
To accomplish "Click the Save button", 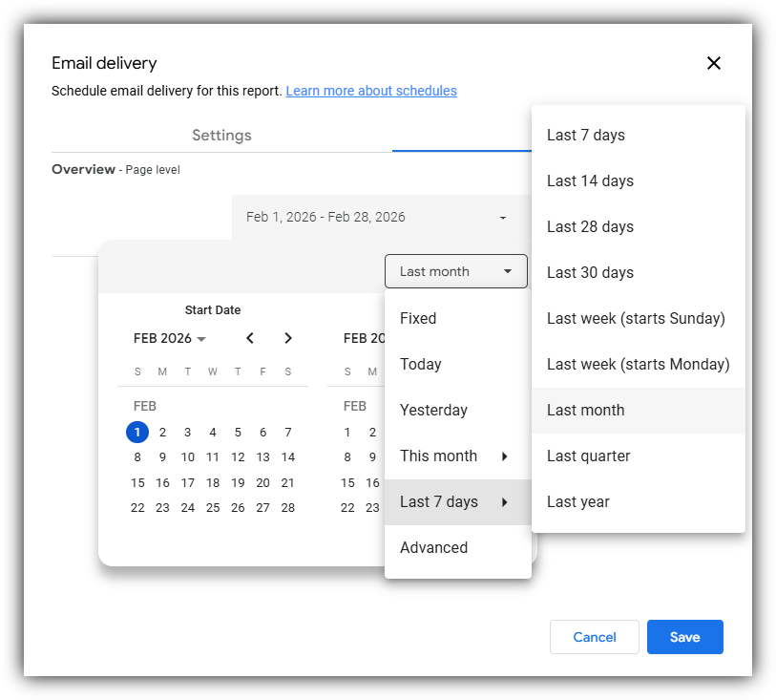I will point(684,637).
